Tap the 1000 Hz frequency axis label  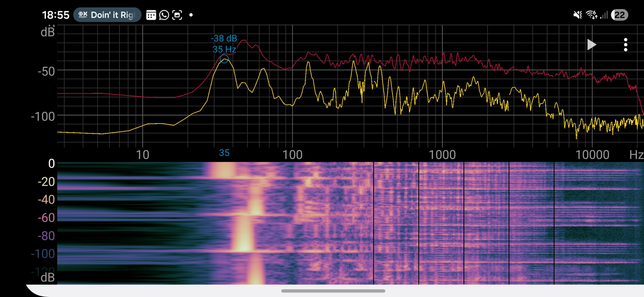(x=442, y=155)
